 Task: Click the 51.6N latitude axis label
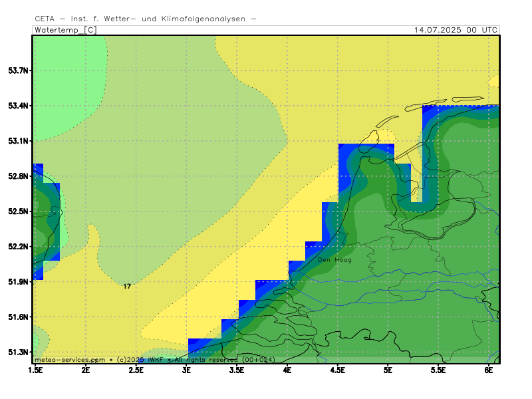19,317
